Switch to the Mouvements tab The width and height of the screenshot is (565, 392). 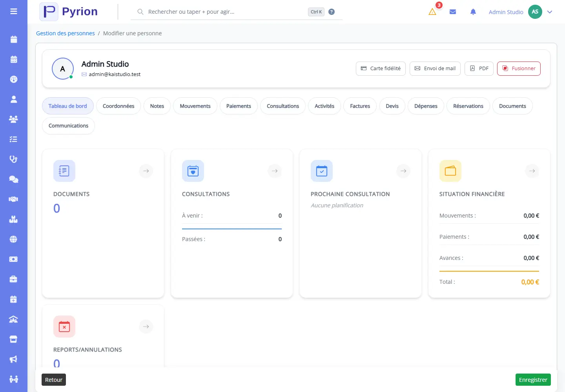tap(195, 106)
